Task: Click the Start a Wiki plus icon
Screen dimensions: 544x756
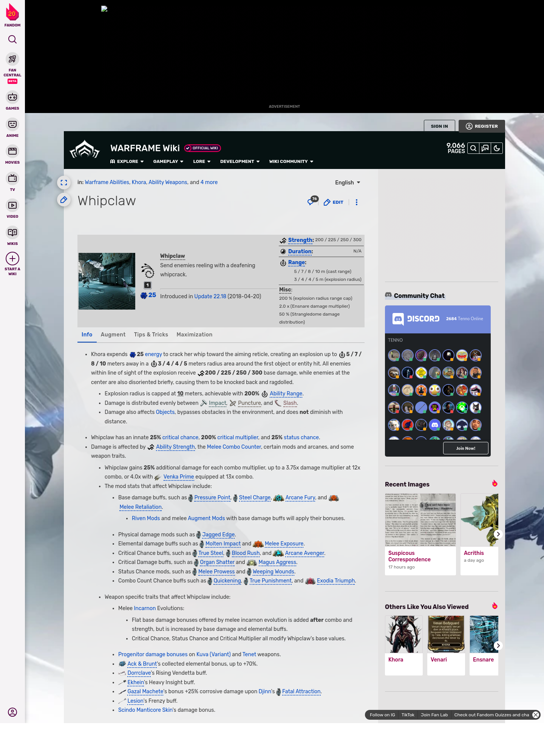Action: 12,259
